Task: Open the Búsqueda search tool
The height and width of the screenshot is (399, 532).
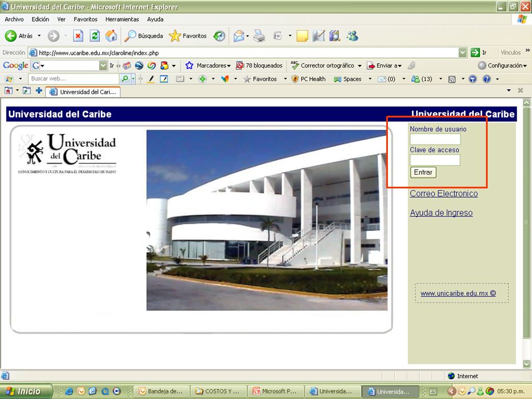Action: pyautogui.click(x=144, y=35)
